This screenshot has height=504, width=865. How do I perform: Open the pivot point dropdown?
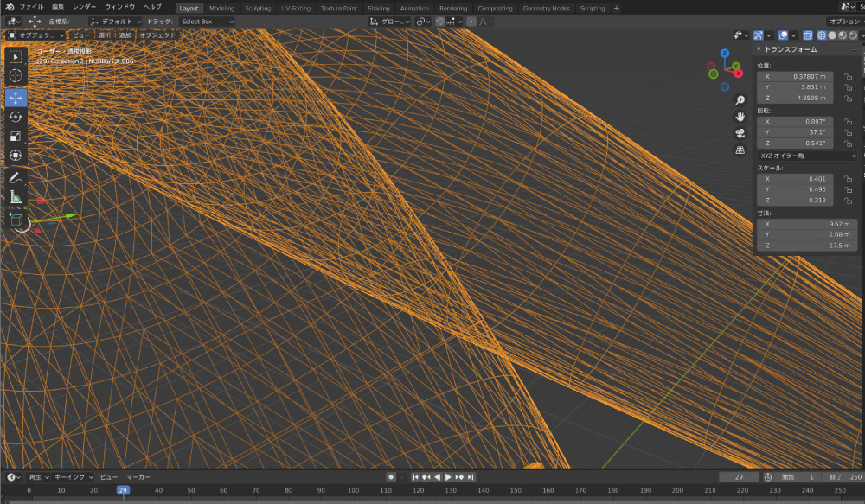click(423, 22)
